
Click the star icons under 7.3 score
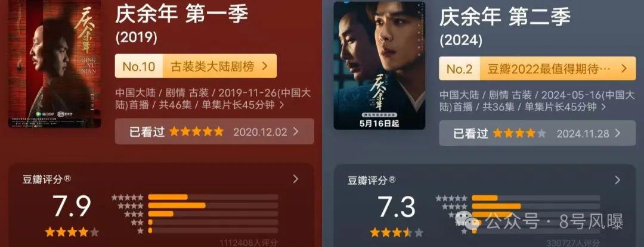pyautogui.click(x=397, y=233)
